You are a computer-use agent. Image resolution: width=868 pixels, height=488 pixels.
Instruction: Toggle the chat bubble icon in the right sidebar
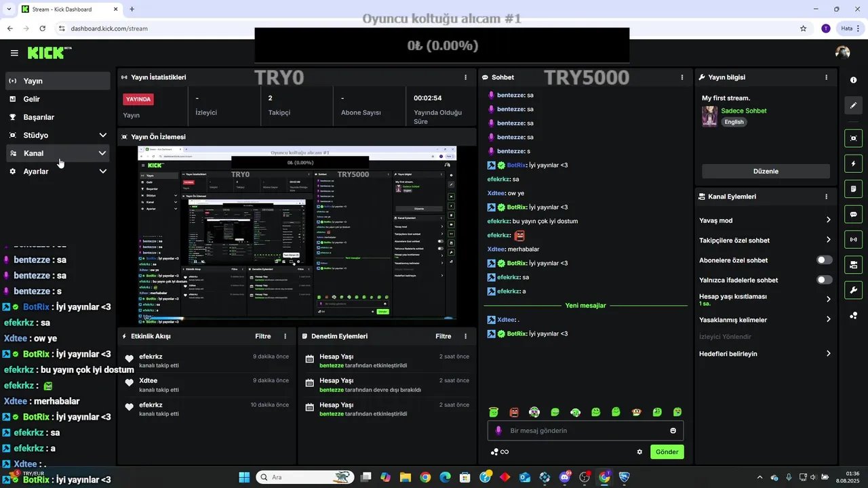click(x=853, y=214)
